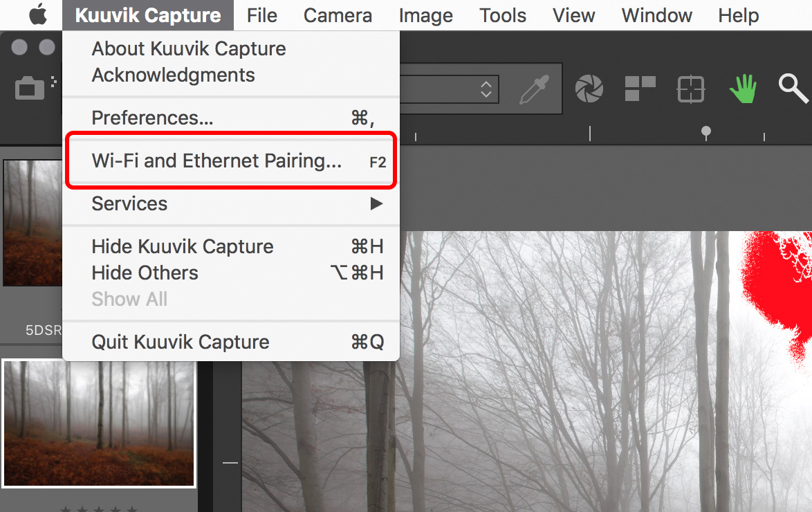Open the File menu
This screenshot has height=512, width=812.
click(262, 15)
